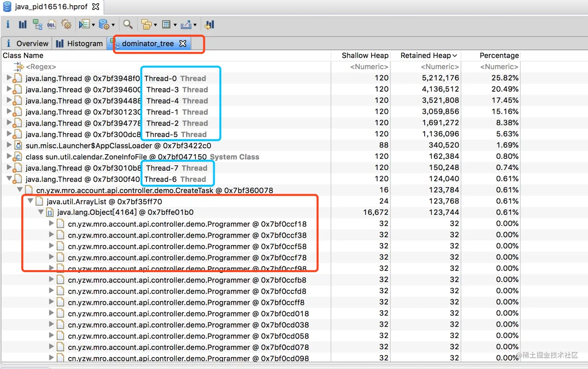
Task: Run the expert system test reports icon
Action: pyautogui.click(x=84, y=24)
